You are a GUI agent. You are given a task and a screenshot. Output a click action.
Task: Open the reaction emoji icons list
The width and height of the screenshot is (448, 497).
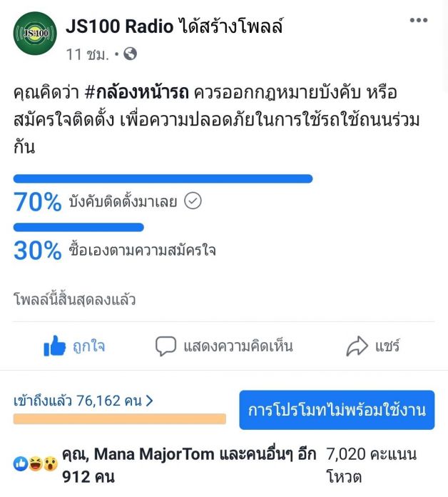pos(34,463)
